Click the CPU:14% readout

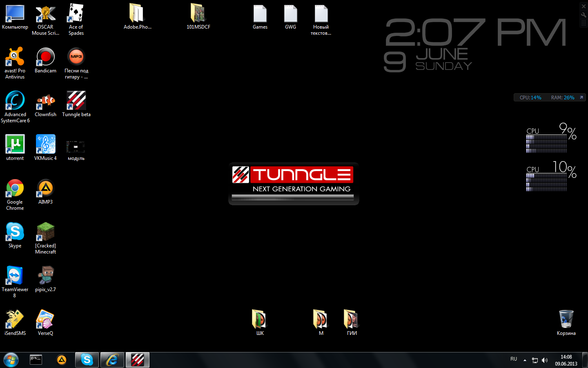(530, 97)
